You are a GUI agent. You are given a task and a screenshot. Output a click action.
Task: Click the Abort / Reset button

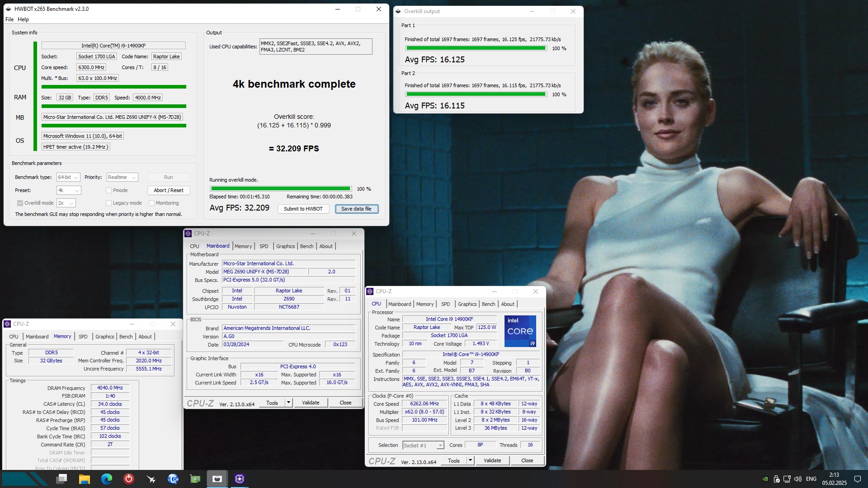(169, 190)
